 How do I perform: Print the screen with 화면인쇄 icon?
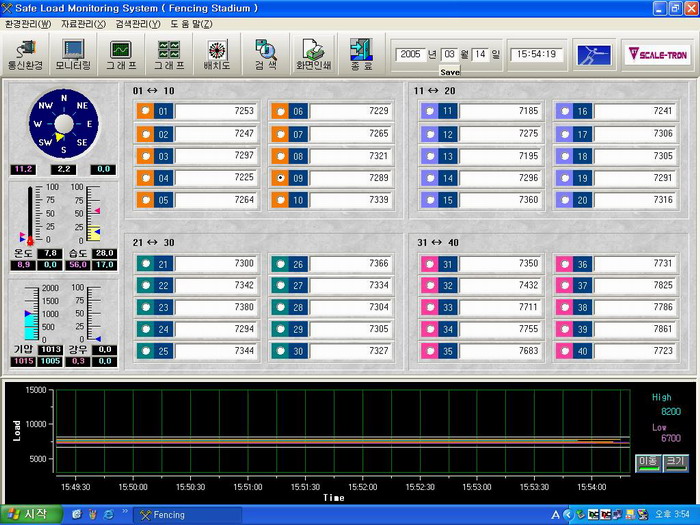tap(313, 53)
